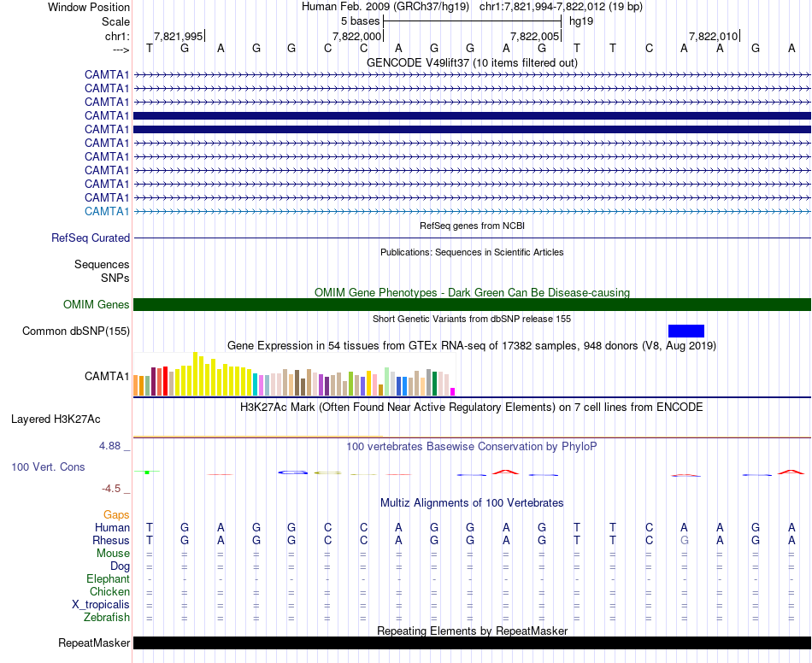The image size is (812, 663).
Task: Click the Multiz Alignments of 100 Vertebrates title
Action: tap(472, 503)
